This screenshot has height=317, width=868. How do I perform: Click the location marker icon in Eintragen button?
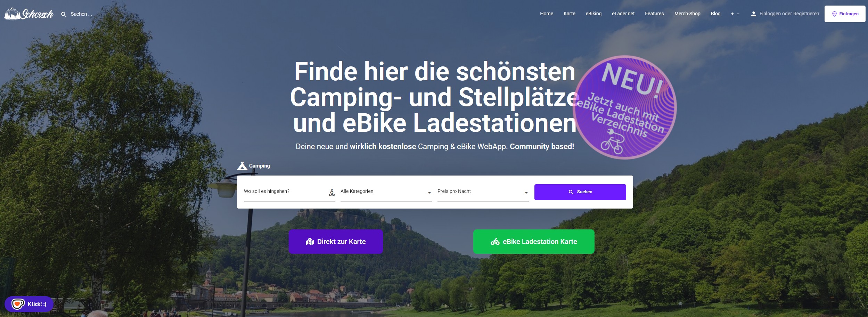(x=834, y=14)
